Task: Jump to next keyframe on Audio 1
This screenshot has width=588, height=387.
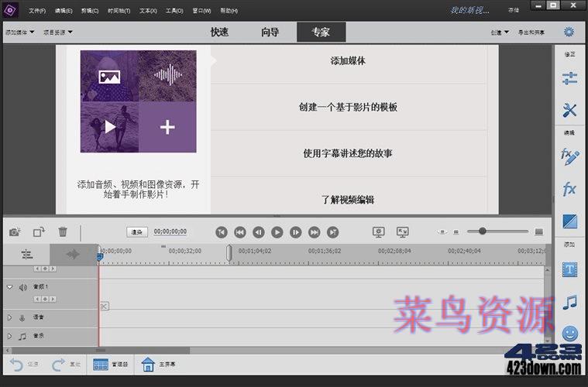Action: click(x=53, y=299)
